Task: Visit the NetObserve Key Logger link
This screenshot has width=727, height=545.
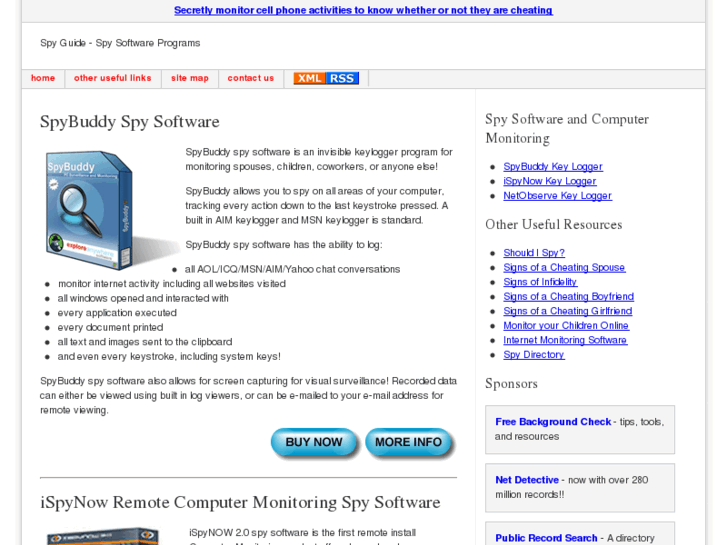Action: pos(557,196)
